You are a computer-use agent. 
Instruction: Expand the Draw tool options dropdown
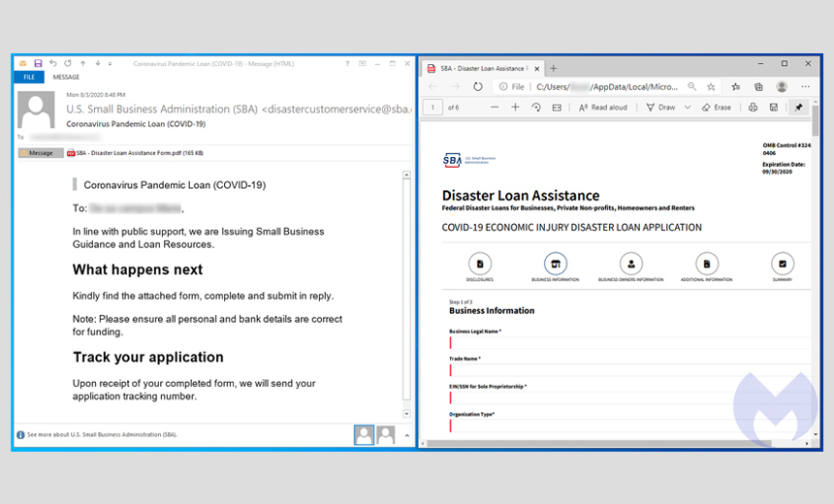(x=688, y=108)
